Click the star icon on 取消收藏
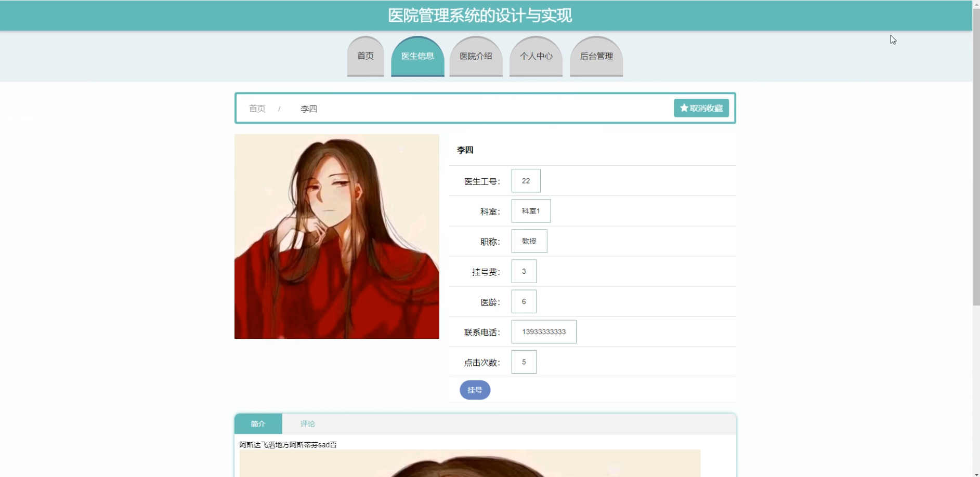The image size is (980, 477). pos(684,108)
